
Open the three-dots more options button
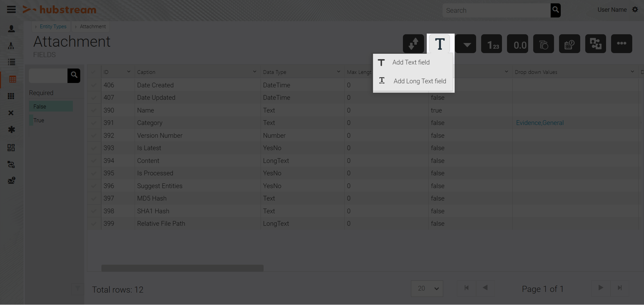pos(622,44)
